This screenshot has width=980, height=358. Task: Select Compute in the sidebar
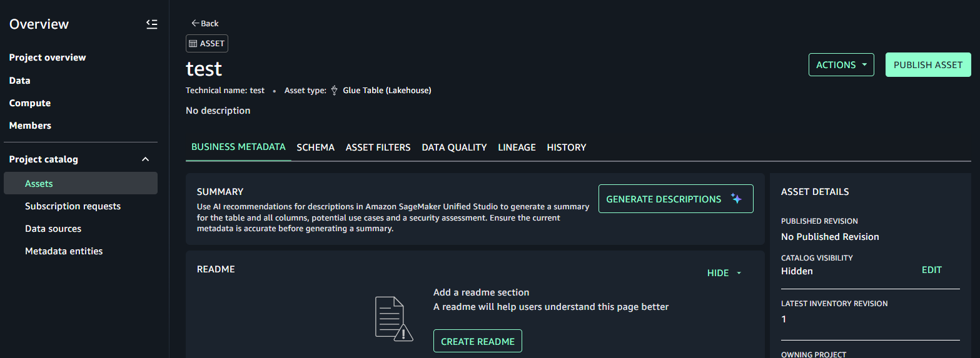point(30,103)
